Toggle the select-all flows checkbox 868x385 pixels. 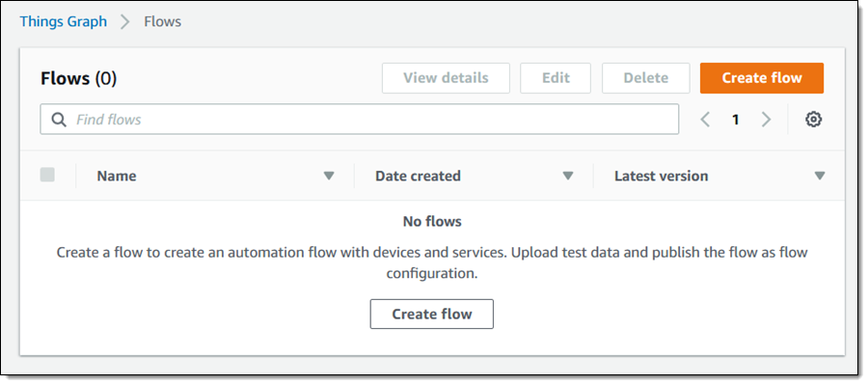(x=47, y=175)
